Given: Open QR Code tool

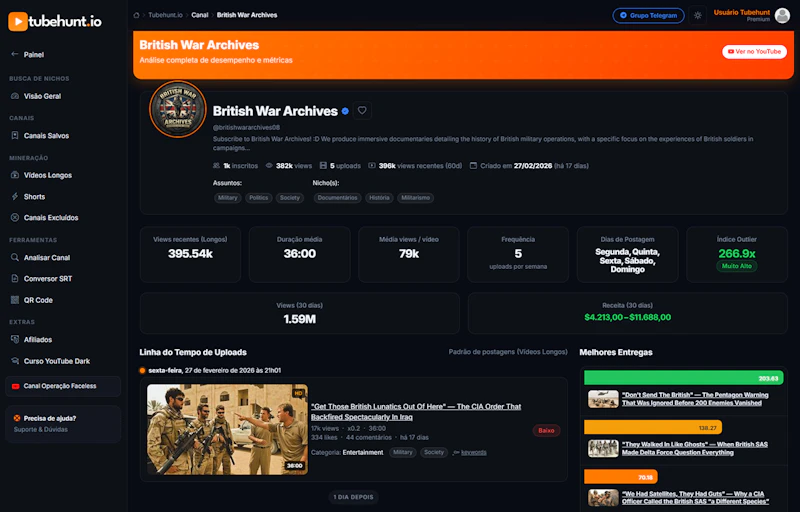Looking at the screenshot, I should click(38, 300).
